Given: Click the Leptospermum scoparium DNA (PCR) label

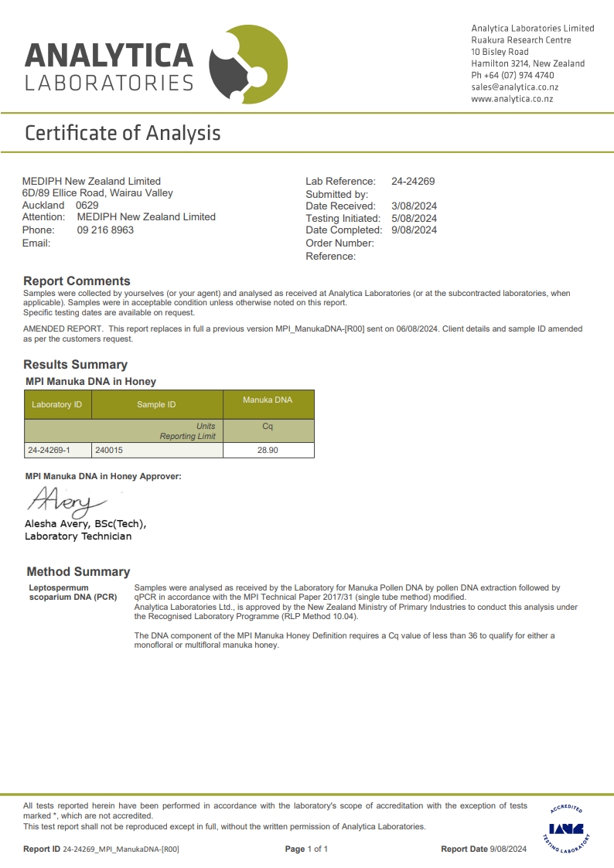Looking at the screenshot, I should tap(73, 592).
